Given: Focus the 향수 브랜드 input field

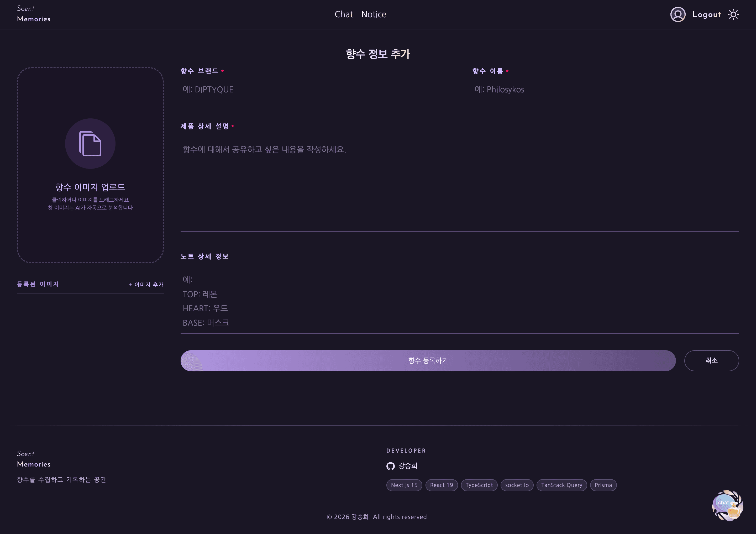Looking at the screenshot, I should tap(313, 90).
